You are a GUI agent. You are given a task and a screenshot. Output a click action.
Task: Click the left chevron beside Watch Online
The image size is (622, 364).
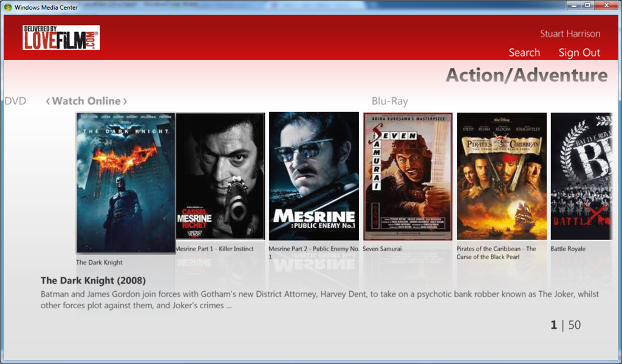47,101
